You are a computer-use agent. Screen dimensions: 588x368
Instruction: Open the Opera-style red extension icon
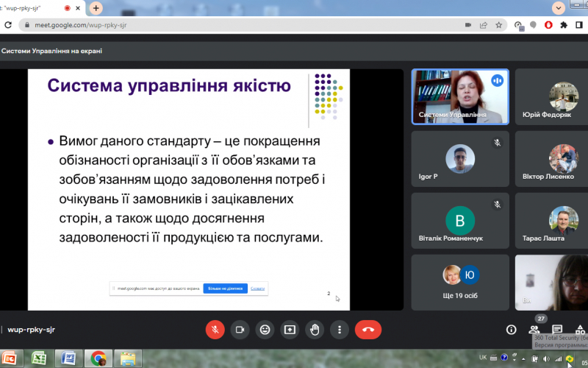pos(548,25)
